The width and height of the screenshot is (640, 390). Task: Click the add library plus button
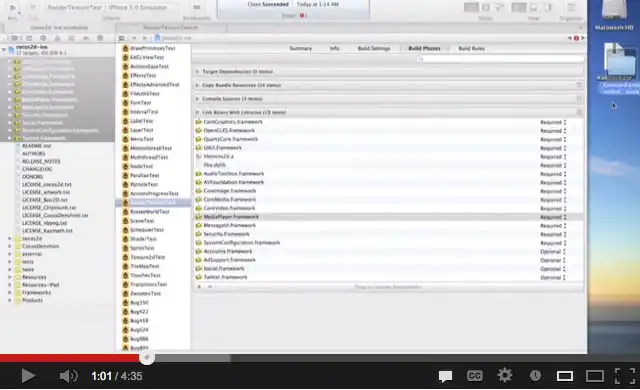pos(199,287)
